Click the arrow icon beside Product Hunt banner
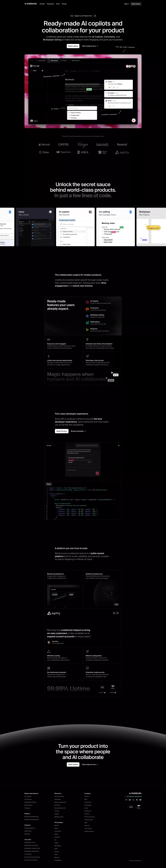 tap(95, 16)
